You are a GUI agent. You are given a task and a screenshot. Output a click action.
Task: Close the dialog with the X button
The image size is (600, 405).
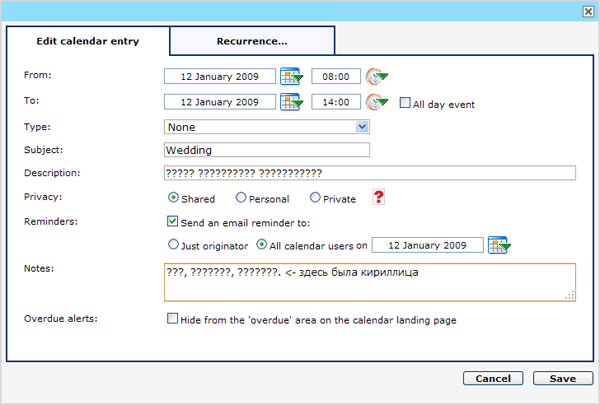(588, 11)
